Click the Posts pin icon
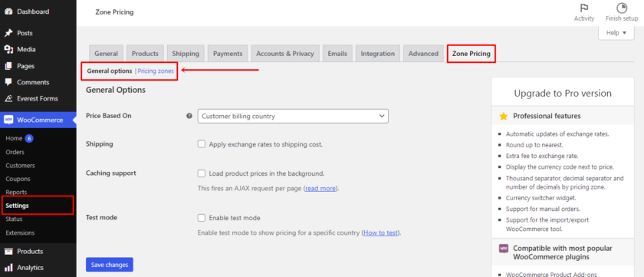Screen dimensions: 644x277 click(8, 33)
